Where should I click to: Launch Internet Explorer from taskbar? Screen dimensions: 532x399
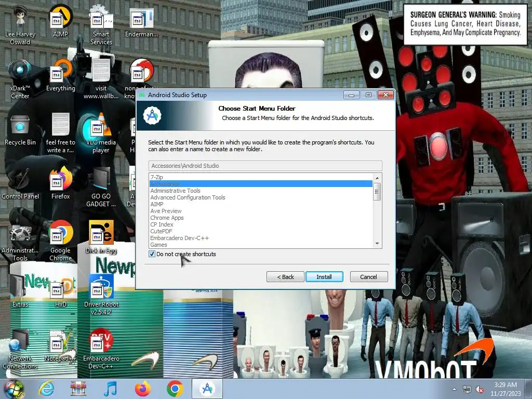point(46,389)
